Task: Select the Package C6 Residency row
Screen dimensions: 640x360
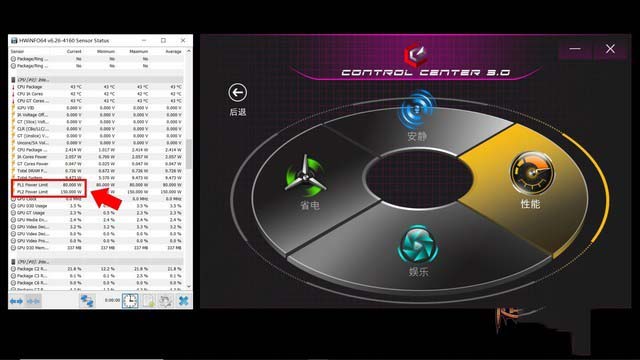Action: coord(96,283)
